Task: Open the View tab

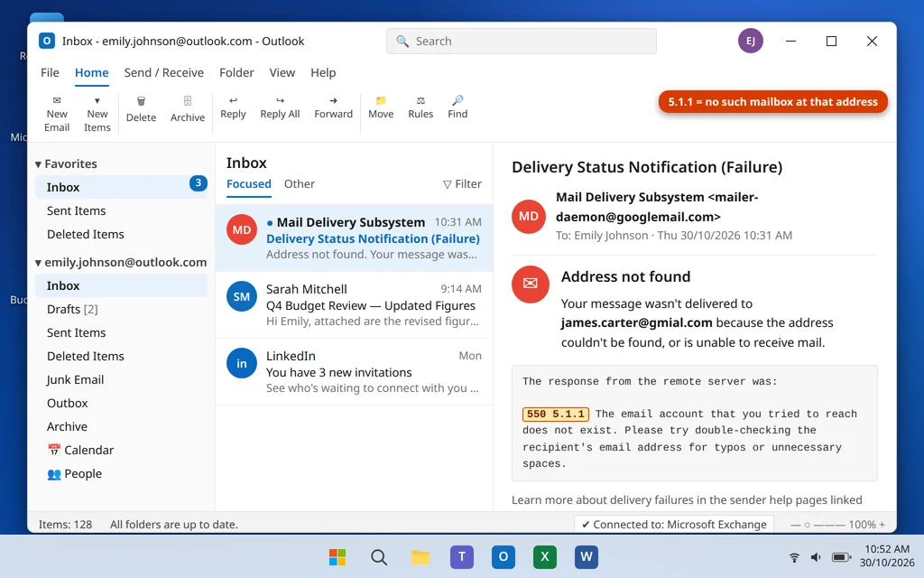Action: click(x=282, y=72)
